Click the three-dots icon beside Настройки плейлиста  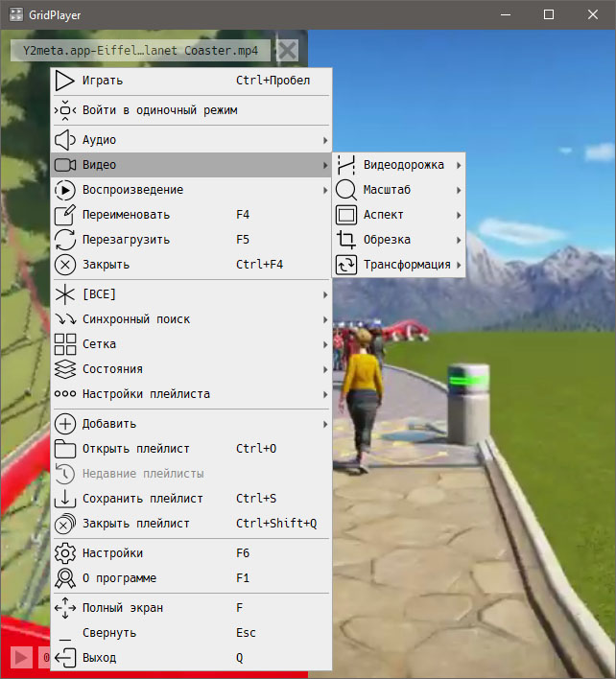pyautogui.click(x=65, y=394)
